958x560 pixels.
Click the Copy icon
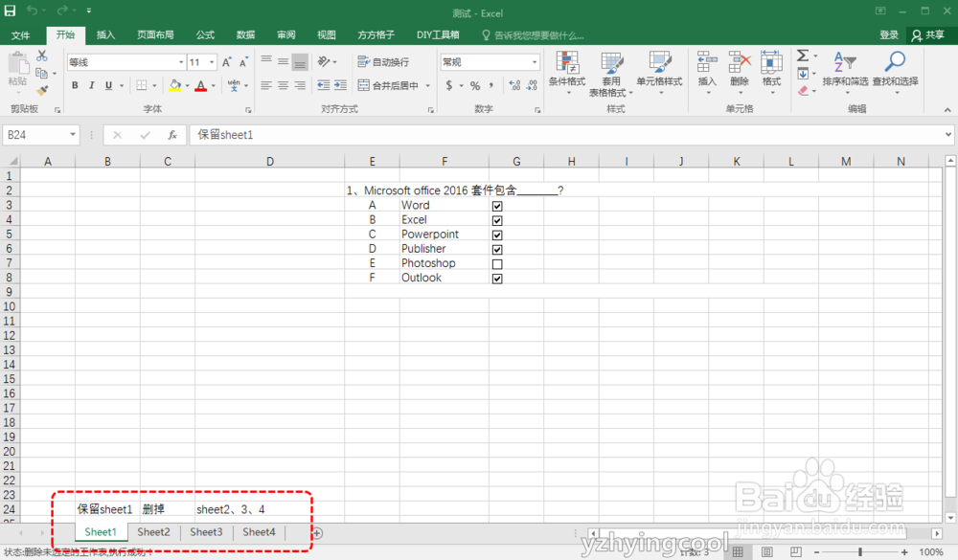coord(41,74)
